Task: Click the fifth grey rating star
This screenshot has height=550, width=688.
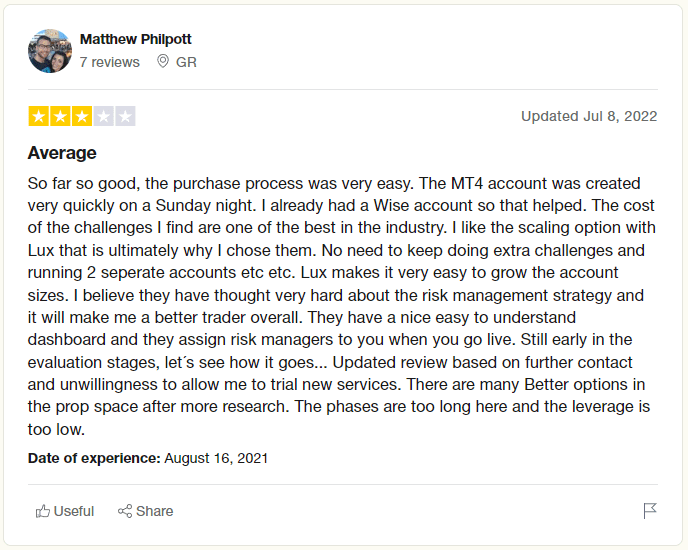Action: pos(125,116)
